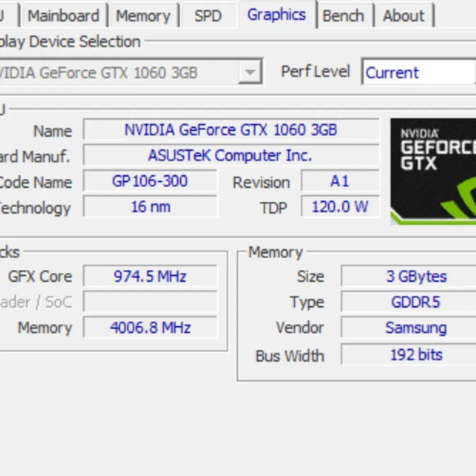Image resolution: width=476 pixels, height=476 pixels.
Task: Click the 974.5 MHz GFX Core value
Action: (150, 276)
